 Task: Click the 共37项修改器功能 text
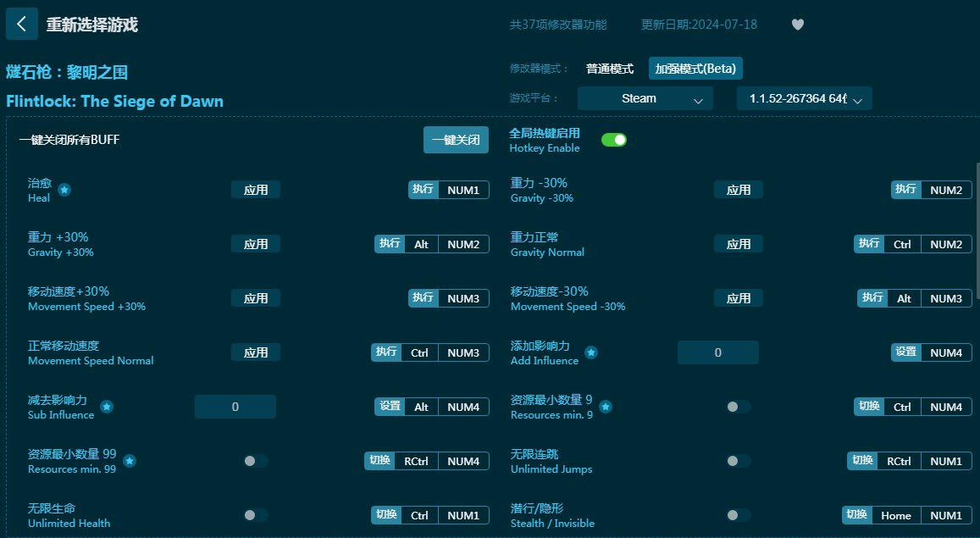click(558, 25)
